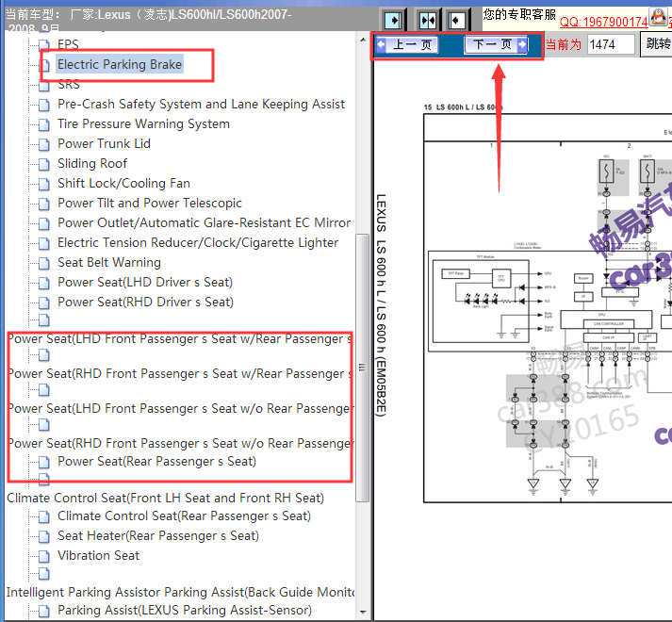Open the Power Trunk Lid entry

[104, 143]
